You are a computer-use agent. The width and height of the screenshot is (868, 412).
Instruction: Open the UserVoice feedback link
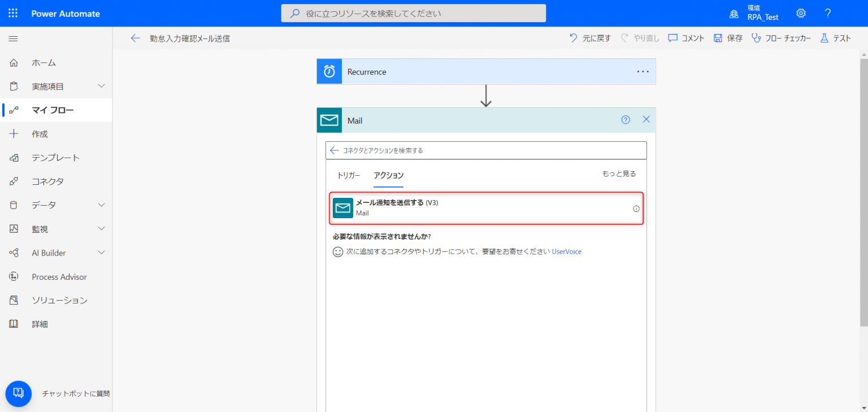click(566, 251)
